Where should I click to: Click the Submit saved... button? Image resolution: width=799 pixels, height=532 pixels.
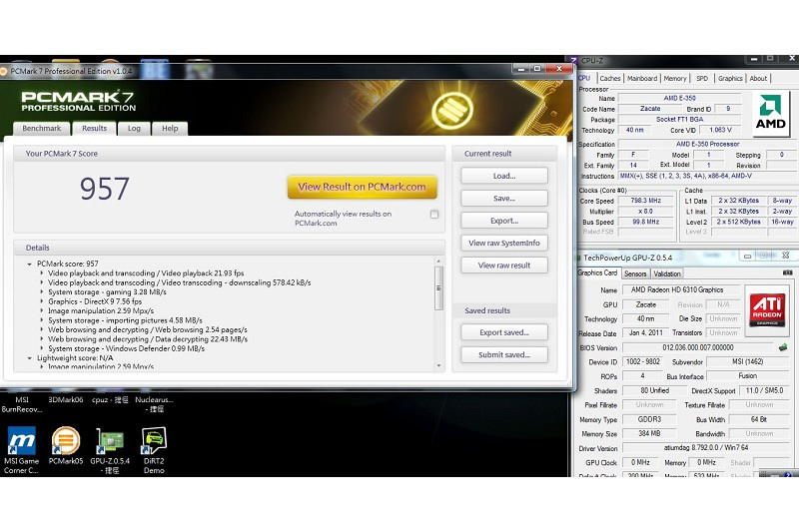coord(504,355)
